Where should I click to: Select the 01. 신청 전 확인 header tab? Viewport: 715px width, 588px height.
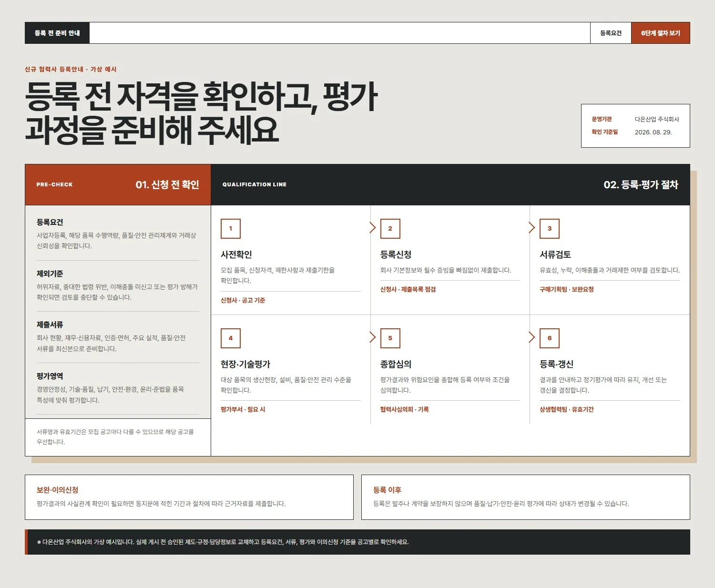click(x=118, y=184)
